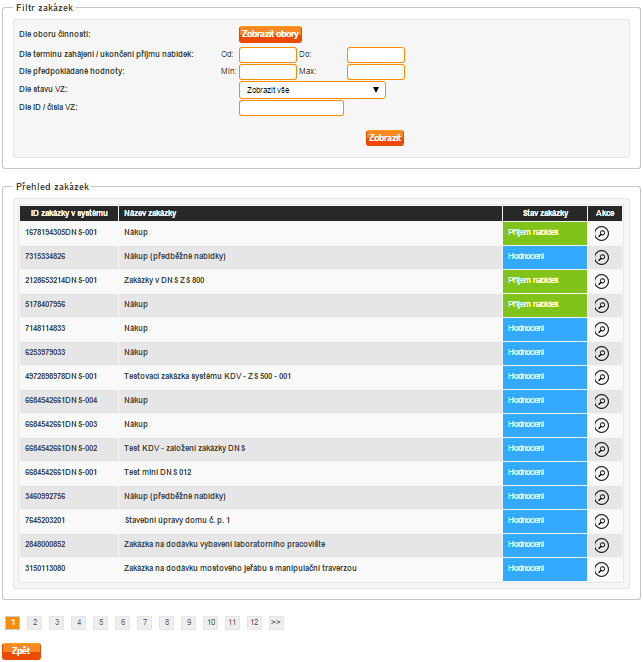Click the 'Zpět' back button
The image size is (643, 662).
pos(21,651)
